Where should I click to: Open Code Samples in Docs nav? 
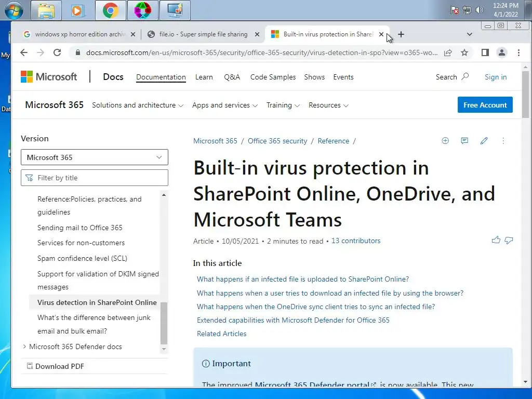273,77
